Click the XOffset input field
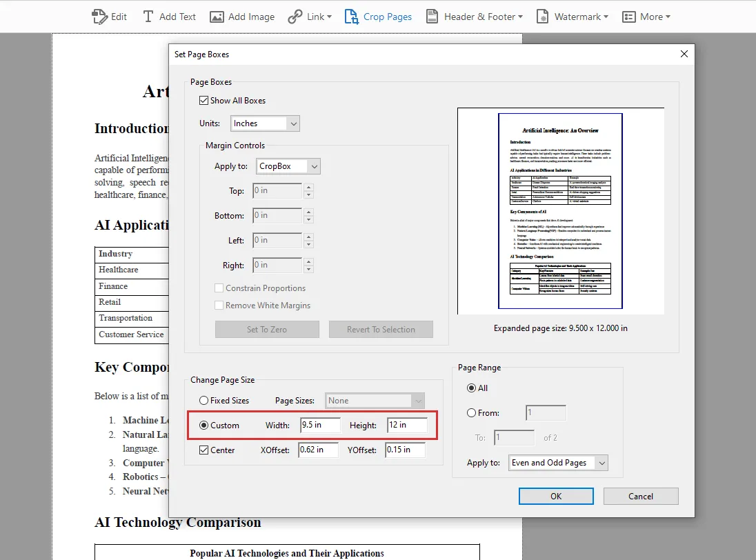 click(x=318, y=450)
